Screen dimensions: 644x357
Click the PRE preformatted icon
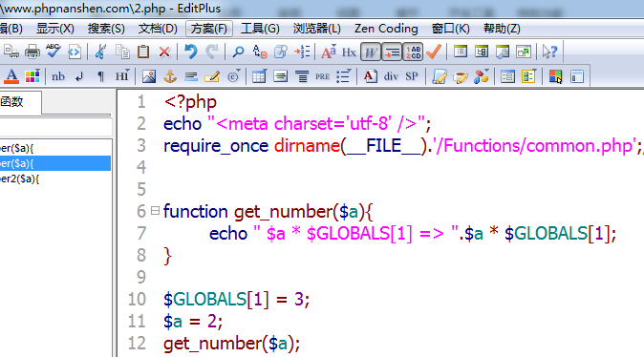point(322,76)
